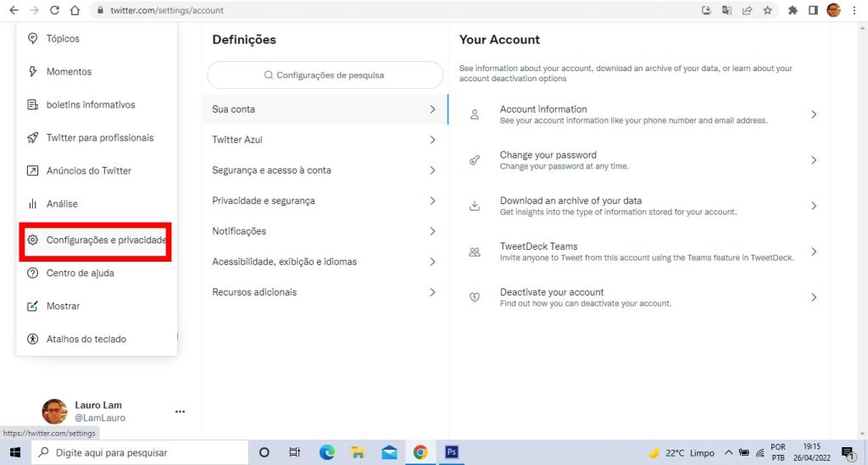Expand Acessibilidade, exibição e idiomas chevron

click(x=433, y=262)
